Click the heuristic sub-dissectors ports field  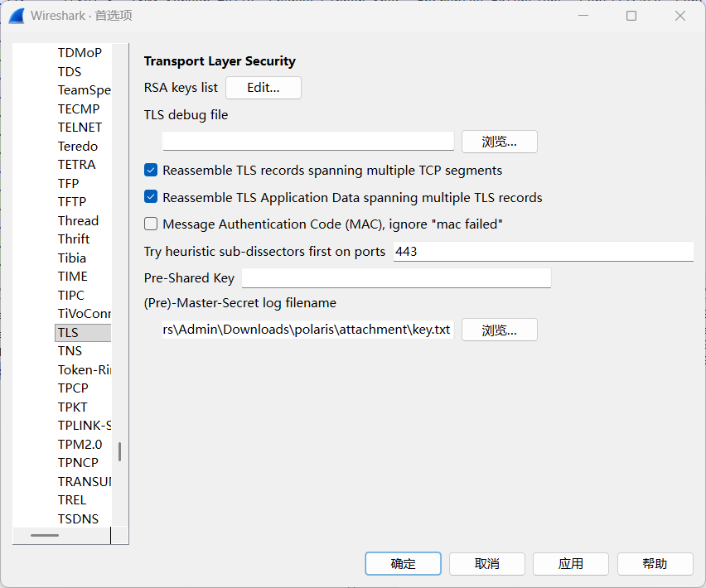pos(542,252)
